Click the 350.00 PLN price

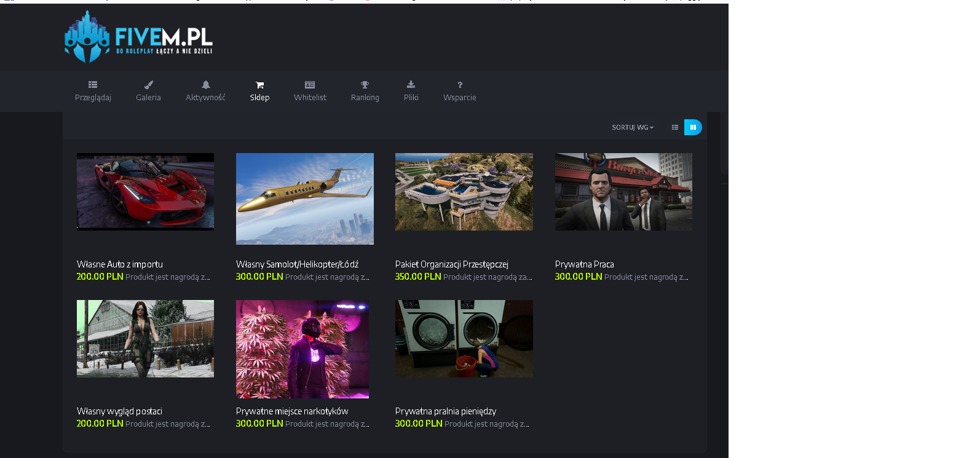[418, 277]
